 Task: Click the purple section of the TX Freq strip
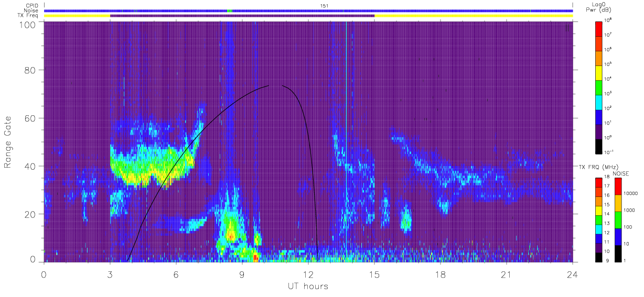(x=242, y=16)
